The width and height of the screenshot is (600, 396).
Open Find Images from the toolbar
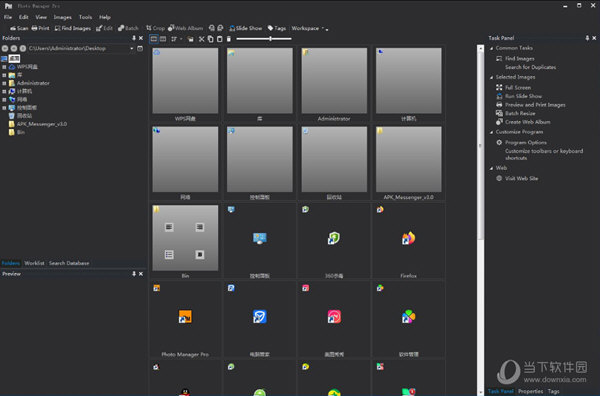73,28
